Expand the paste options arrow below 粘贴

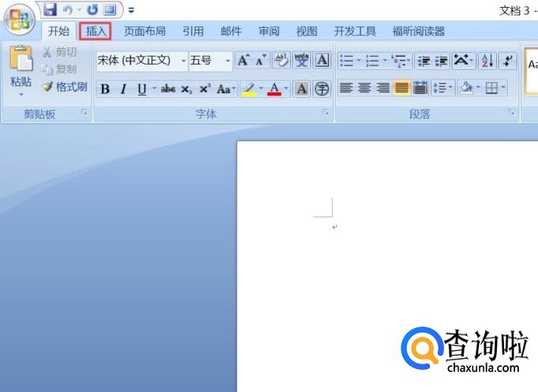[21, 95]
